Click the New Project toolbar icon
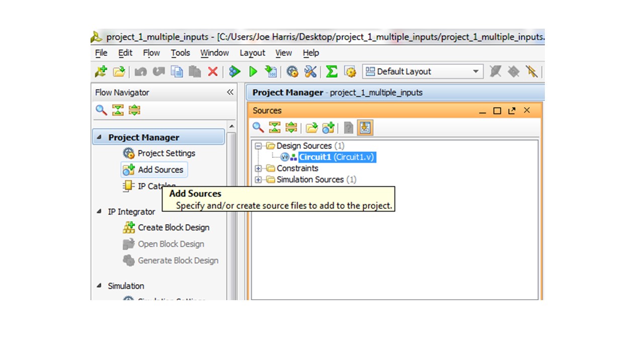644x362 pixels. [101, 72]
